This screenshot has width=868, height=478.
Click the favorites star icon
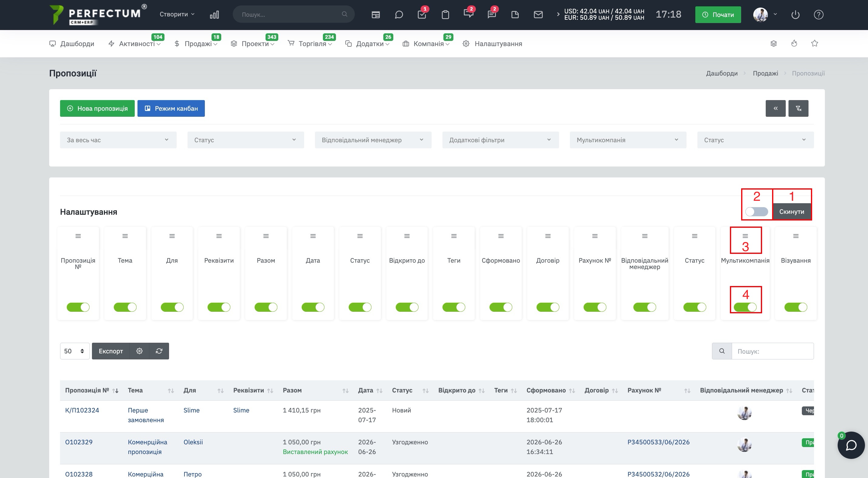tap(814, 43)
